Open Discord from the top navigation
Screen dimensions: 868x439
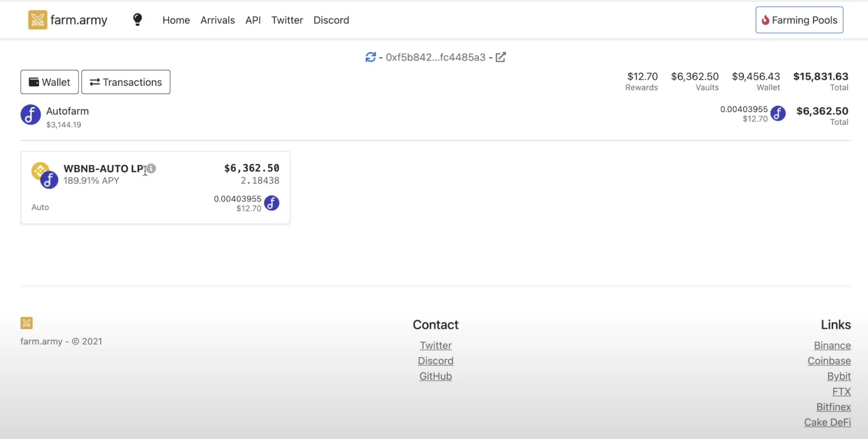[331, 20]
